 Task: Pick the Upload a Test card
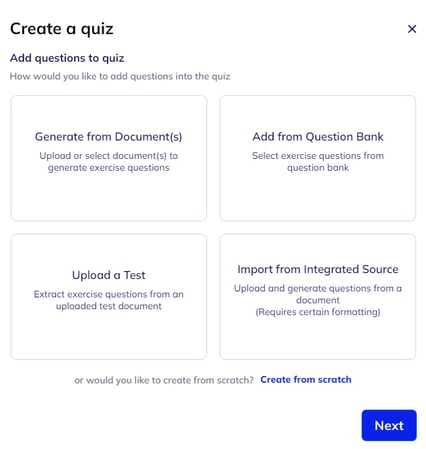(109, 296)
